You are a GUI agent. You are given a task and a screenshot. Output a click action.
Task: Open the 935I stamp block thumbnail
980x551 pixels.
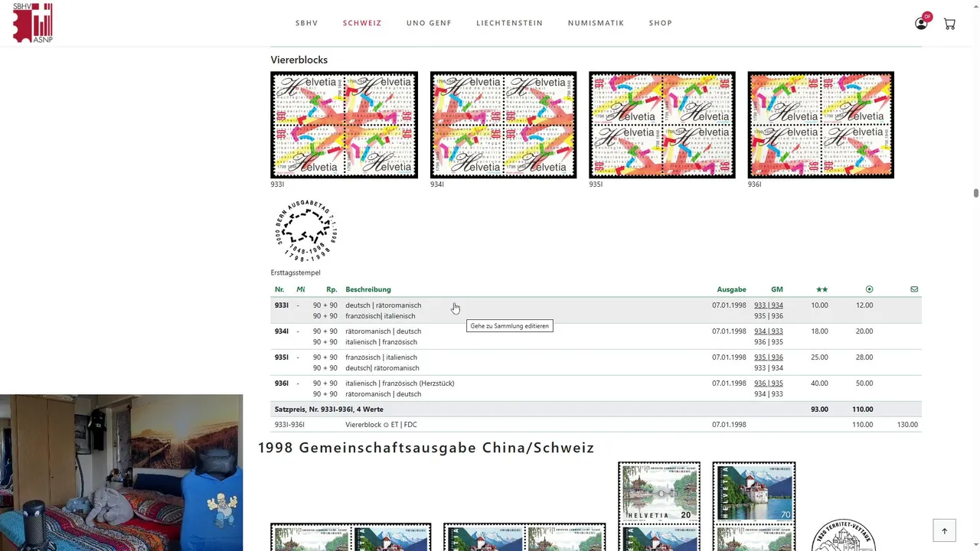pos(662,125)
